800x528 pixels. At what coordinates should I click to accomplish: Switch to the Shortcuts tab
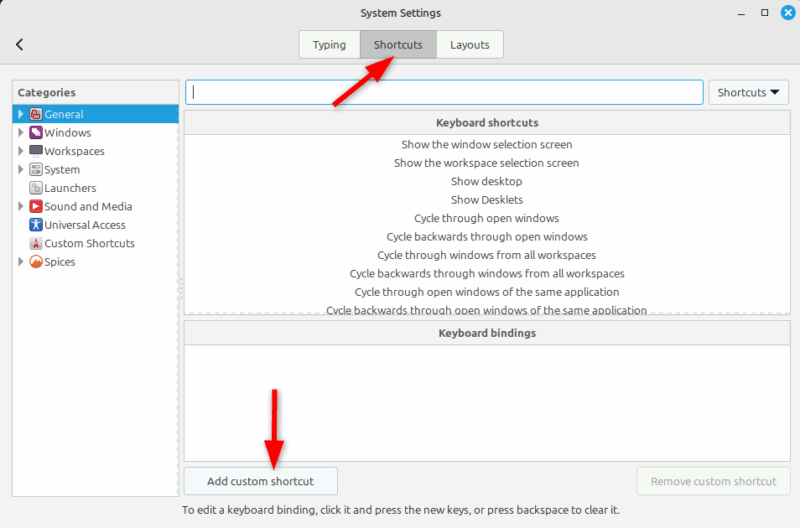(398, 45)
